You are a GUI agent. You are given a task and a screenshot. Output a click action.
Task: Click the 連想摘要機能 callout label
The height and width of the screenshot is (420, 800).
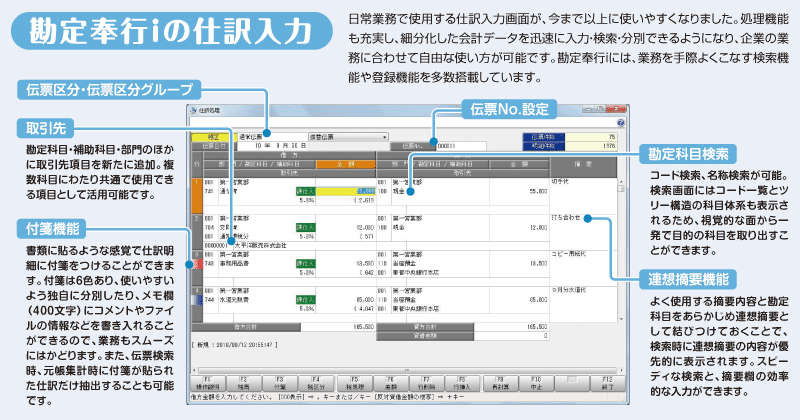[x=688, y=279]
